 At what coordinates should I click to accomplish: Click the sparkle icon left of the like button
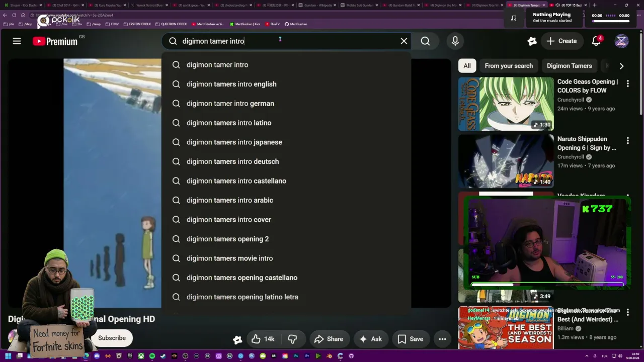click(x=237, y=340)
